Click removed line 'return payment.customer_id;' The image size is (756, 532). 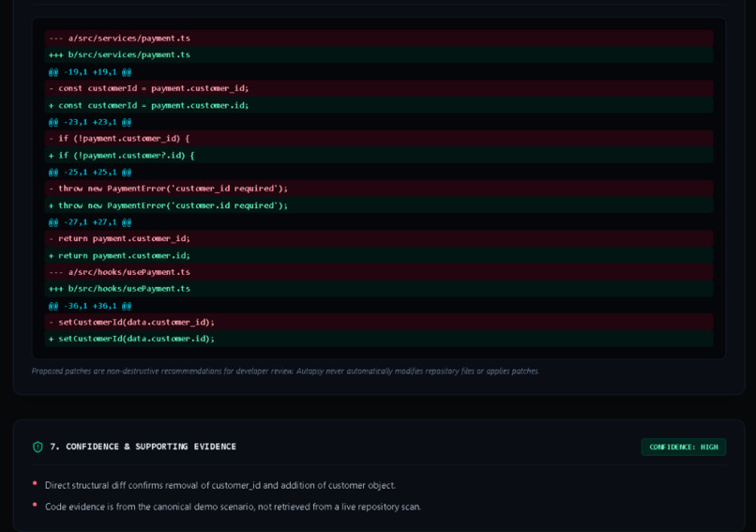(379, 238)
